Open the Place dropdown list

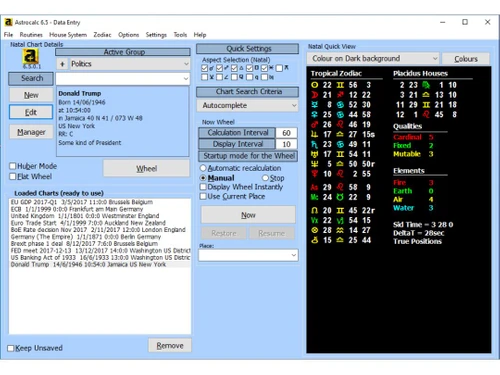294,255
